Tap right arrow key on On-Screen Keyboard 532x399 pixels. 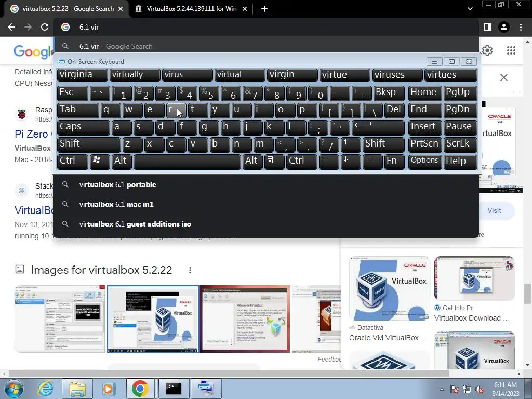373,162
